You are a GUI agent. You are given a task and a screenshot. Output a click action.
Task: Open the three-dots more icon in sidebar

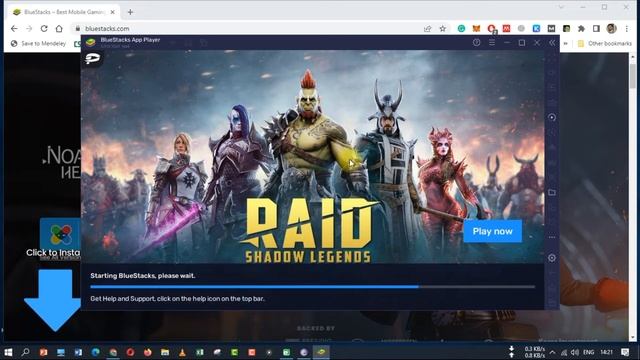tap(552, 237)
